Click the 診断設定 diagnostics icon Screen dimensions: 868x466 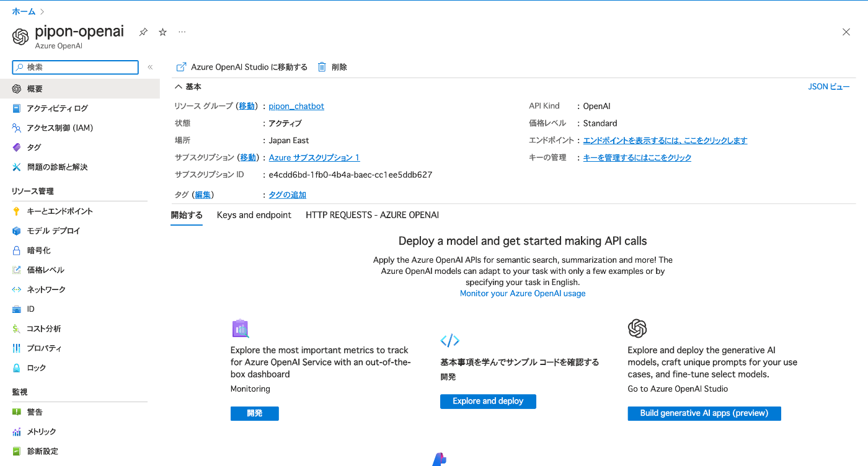pyautogui.click(x=17, y=451)
